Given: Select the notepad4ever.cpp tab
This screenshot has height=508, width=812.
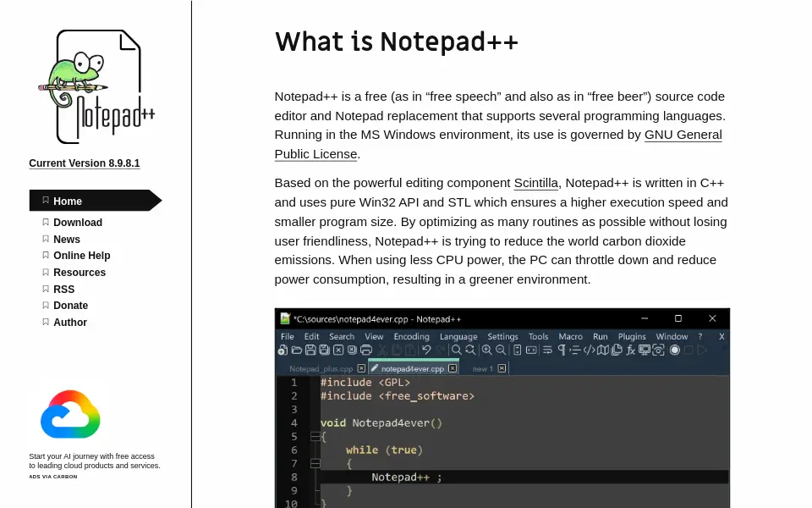Looking at the screenshot, I should tap(413, 368).
